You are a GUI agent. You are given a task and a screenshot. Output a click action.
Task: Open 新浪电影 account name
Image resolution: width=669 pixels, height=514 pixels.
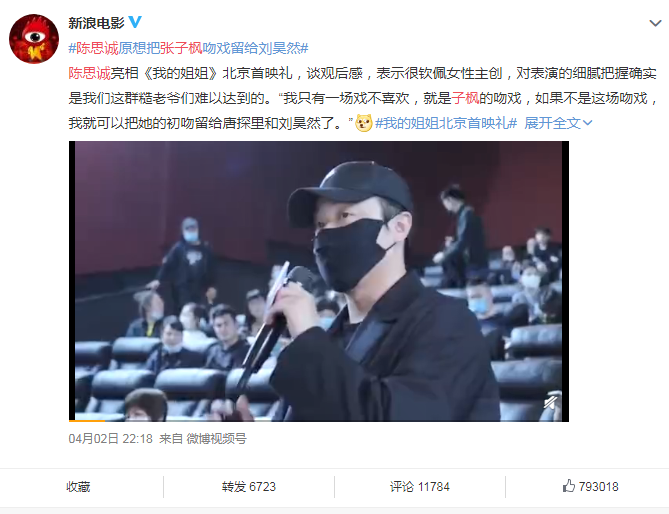(x=96, y=23)
